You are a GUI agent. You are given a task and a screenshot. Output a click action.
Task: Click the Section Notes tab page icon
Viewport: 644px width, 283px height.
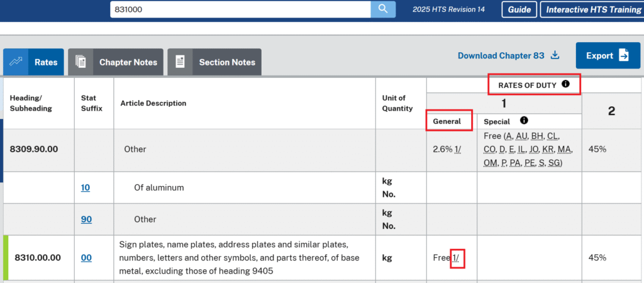(x=180, y=62)
